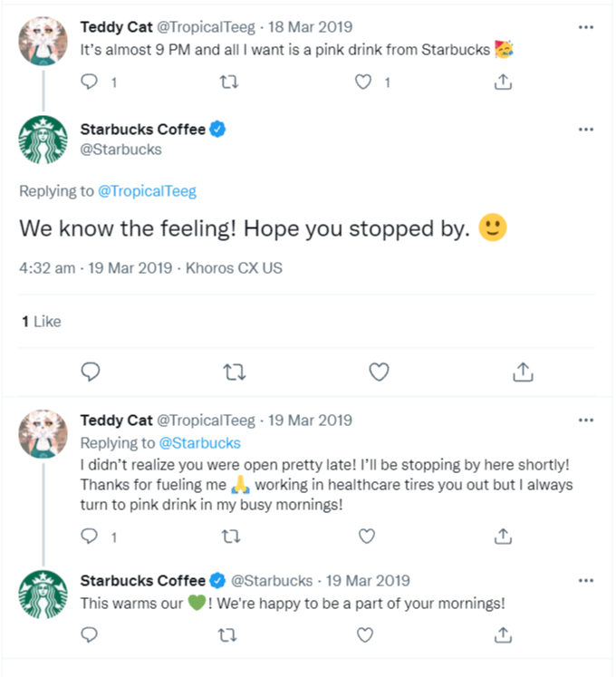
Task: View who liked via "1 Like"
Action: tap(41, 321)
